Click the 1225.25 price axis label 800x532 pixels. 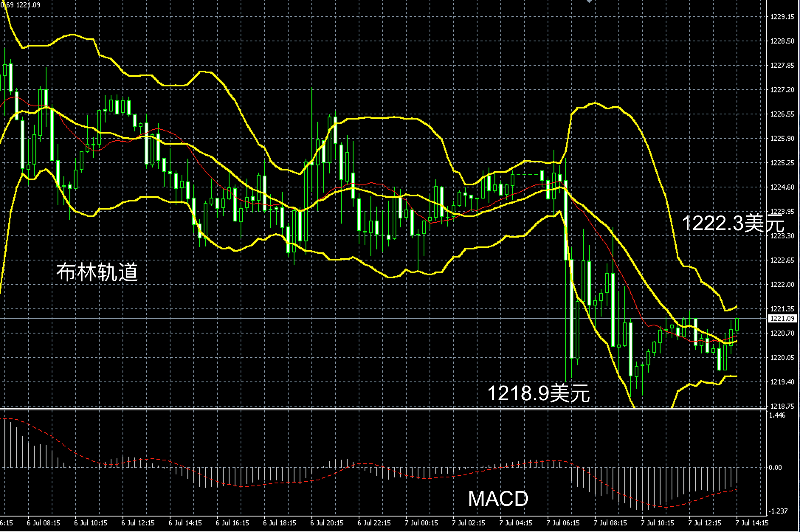(782, 163)
